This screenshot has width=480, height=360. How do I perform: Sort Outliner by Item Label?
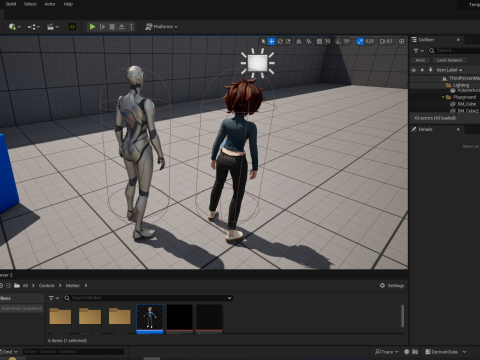pyautogui.click(x=449, y=70)
